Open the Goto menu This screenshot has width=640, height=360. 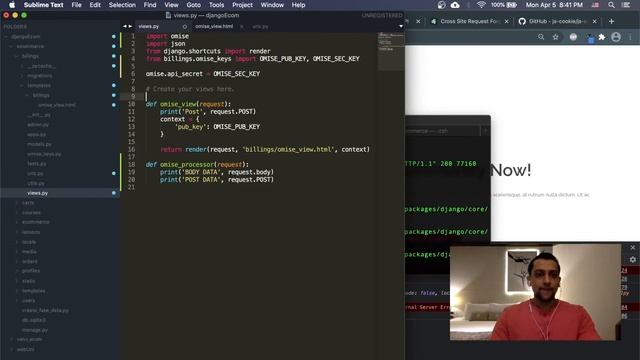point(193,5)
